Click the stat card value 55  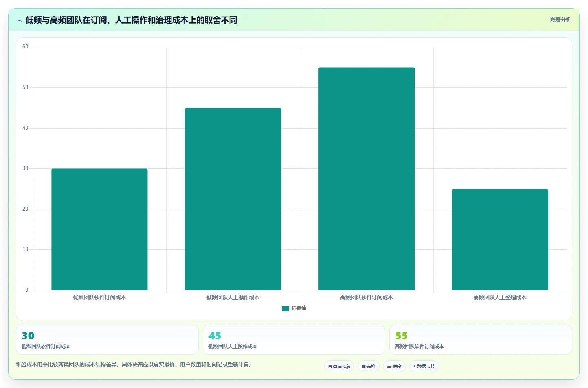pyautogui.click(x=401, y=336)
